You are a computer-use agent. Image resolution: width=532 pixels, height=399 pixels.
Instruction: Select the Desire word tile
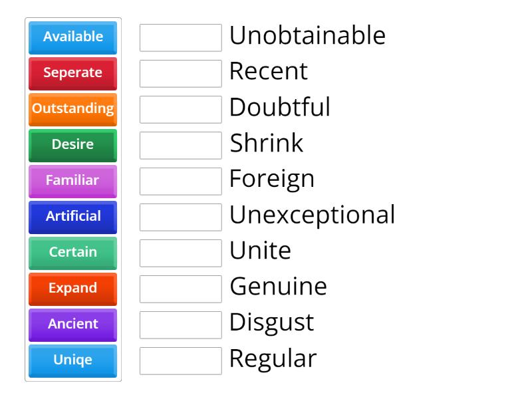pos(72,146)
